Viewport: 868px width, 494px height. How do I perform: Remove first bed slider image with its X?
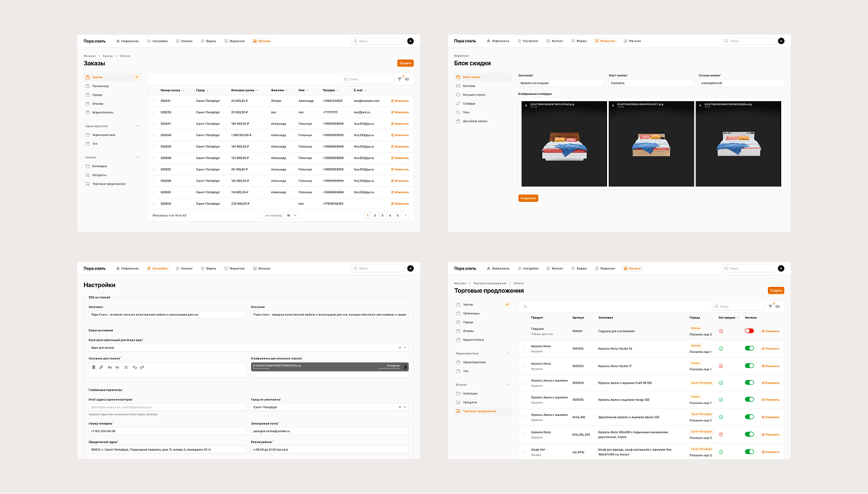(526, 105)
